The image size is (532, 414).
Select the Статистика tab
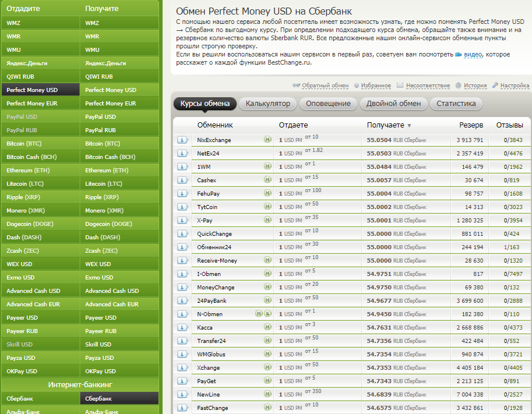[x=456, y=104]
